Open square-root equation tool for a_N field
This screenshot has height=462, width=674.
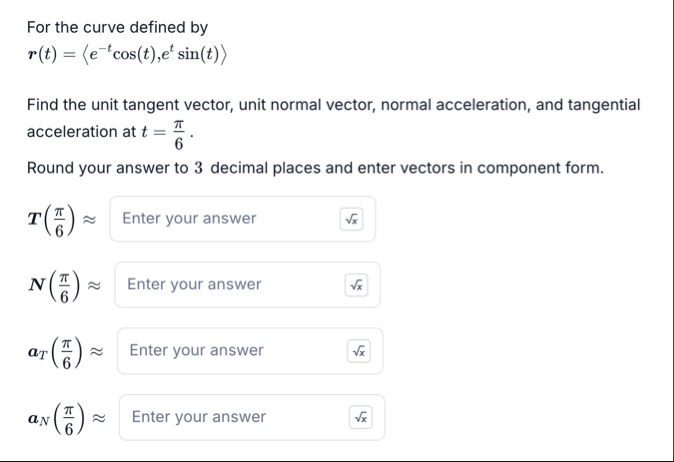click(x=361, y=417)
